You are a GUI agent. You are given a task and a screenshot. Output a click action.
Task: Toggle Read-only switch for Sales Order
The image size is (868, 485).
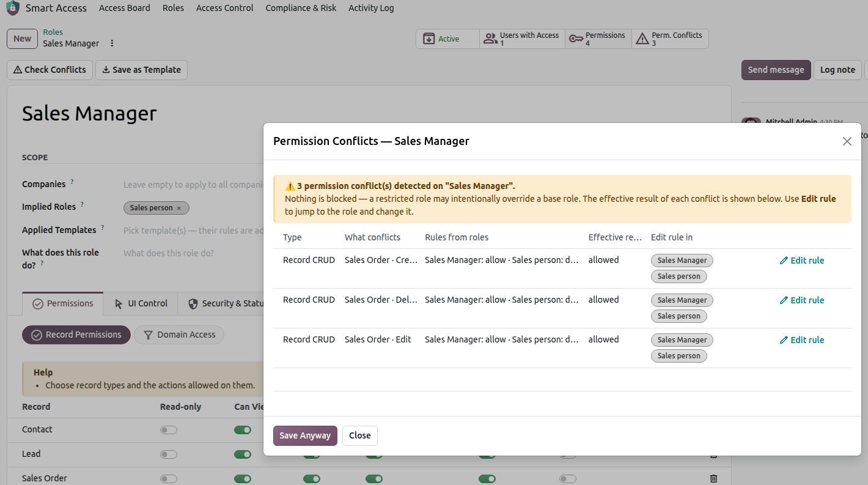169,479
